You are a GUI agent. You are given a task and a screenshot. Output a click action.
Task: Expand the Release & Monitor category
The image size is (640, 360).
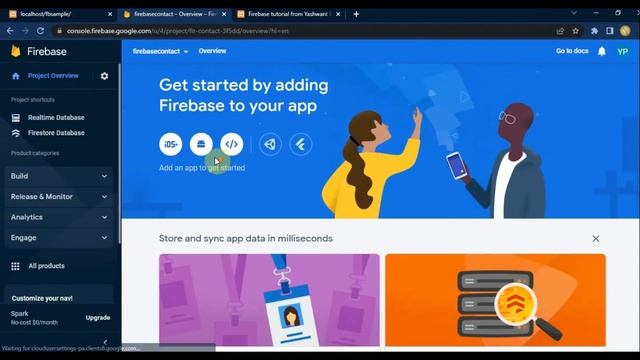point(59,197)
